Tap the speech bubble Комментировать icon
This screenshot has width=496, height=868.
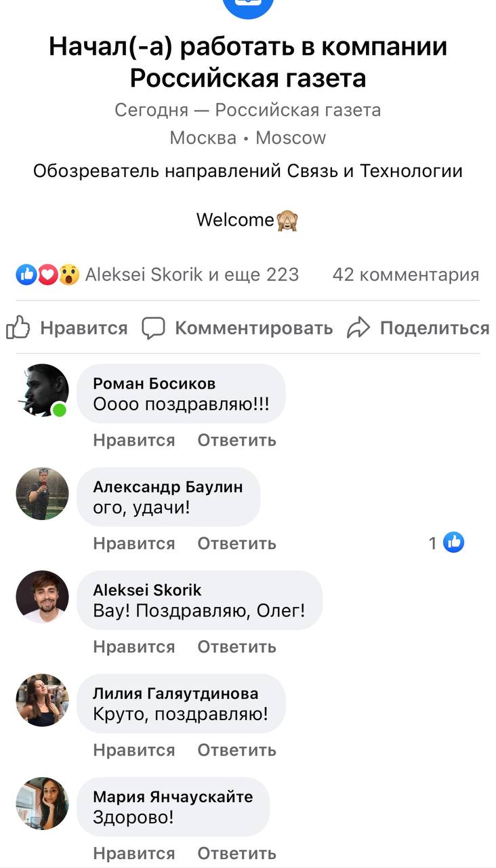pyautogui.click(x=154, y=328)
